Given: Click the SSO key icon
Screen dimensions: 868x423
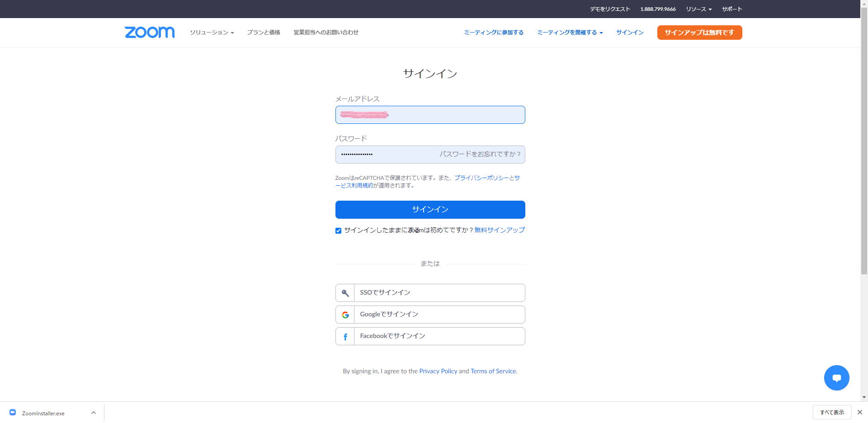Looking at the screenshot, I should [x=345, y=293].
